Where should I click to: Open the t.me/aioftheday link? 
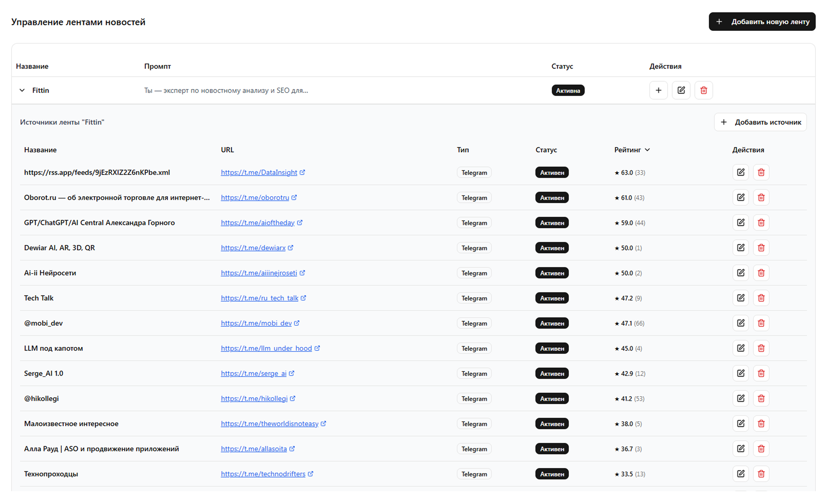pos(257,223)
